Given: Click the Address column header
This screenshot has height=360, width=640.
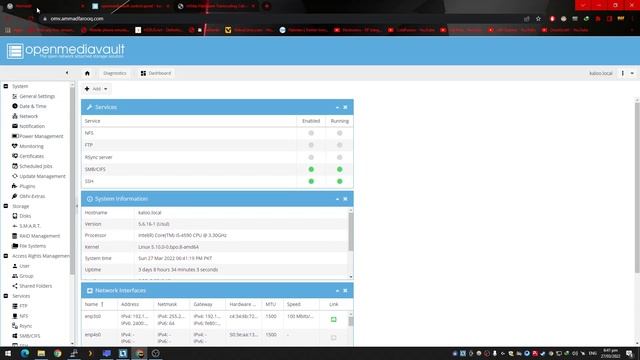Looking at the screenshot, I should [136, 304].
